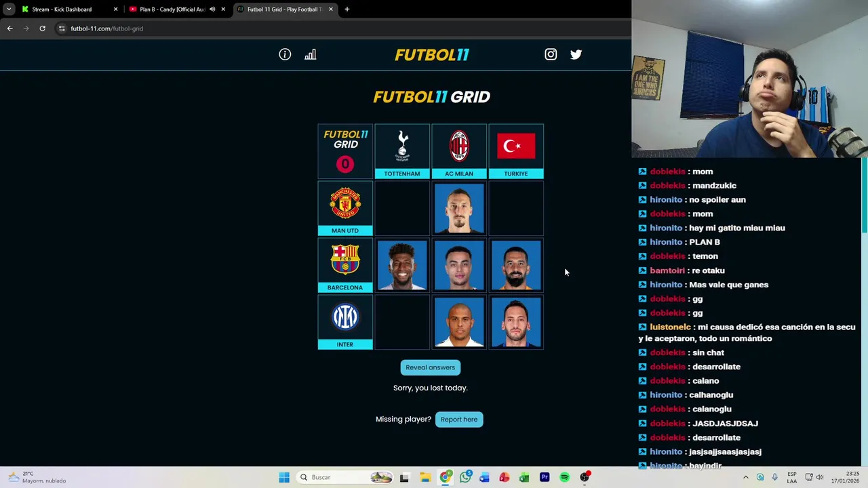
Task: Click the Man Utd and AC Milan player photo
Action: (x=459, y=208)
